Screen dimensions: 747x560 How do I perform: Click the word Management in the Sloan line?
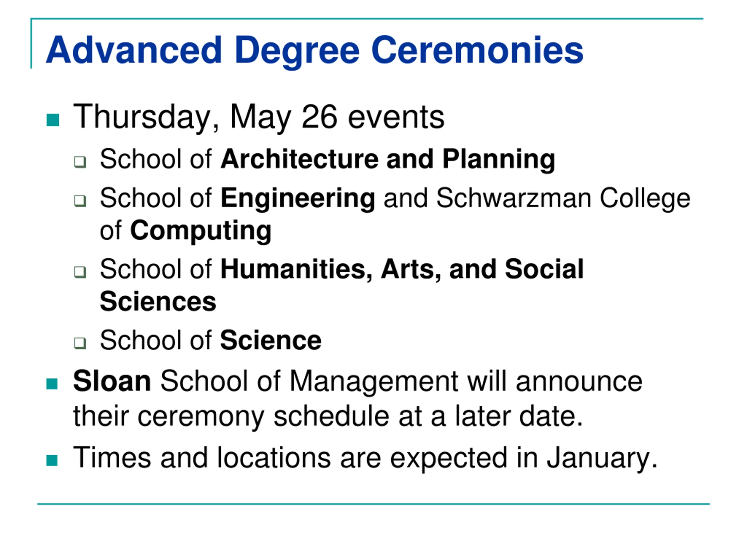373,381
